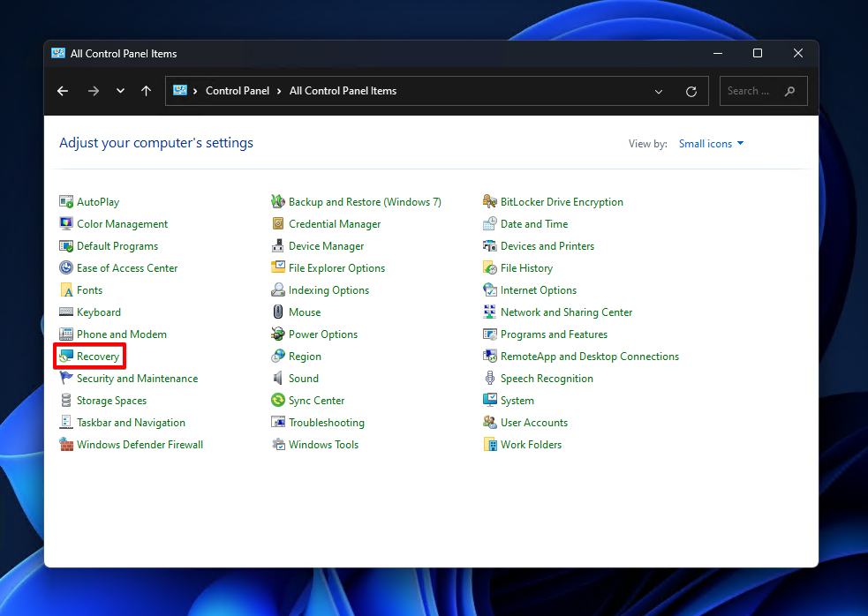Image resolution: width=868 pixels, height=616 pixels.
Task: Click the Power Options icon
Action: click(278, 334)
